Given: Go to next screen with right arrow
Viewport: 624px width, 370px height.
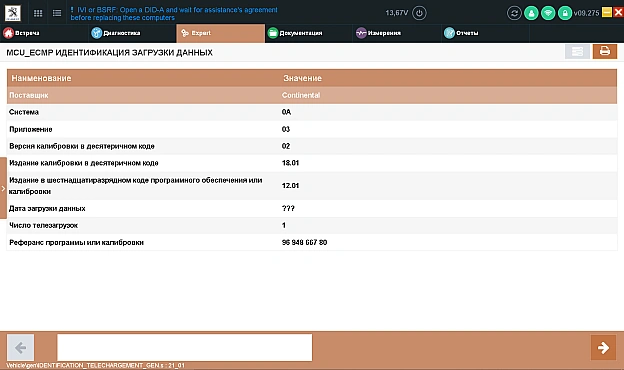Looking at the screenshot, I should tap(603, 347).
